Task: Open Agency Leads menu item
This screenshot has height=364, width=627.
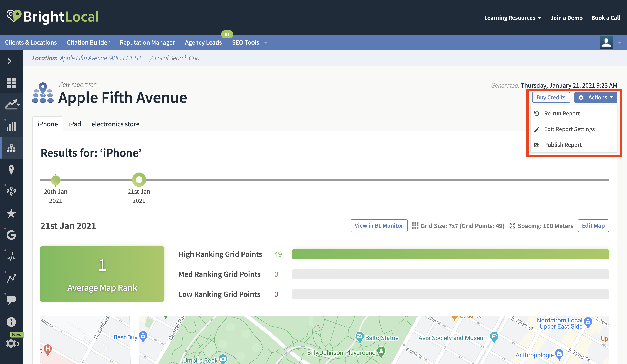Action: coord(203,42)
